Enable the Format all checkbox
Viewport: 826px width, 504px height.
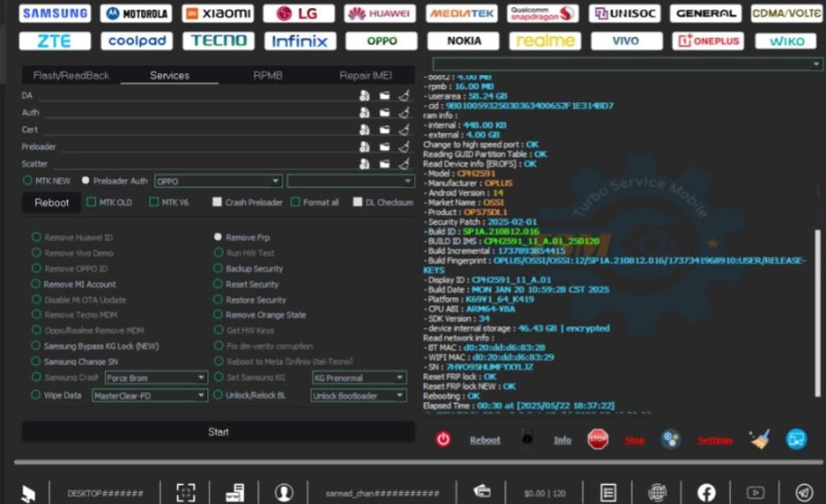(x=295, y=202)
